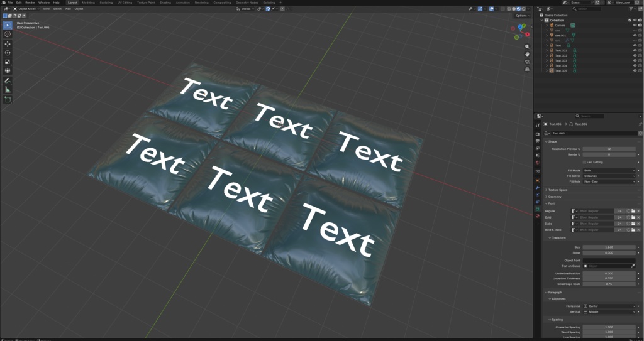The height and width of the screenshot is (341, 644).
Task: Open the Render menu
Action: [x=30, y=3]
